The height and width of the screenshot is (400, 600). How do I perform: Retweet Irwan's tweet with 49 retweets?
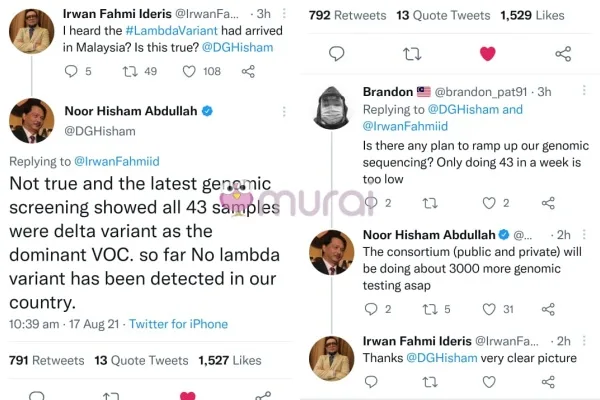(129, 71)
